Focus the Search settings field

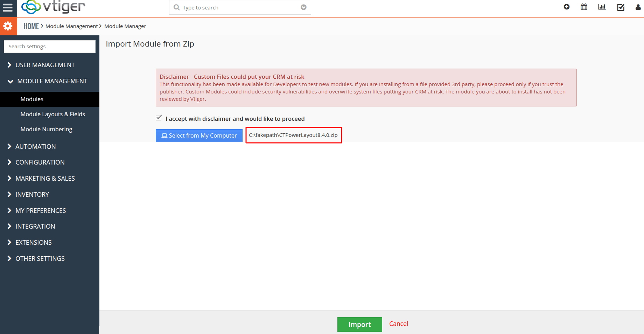click(x=50, y=47)
